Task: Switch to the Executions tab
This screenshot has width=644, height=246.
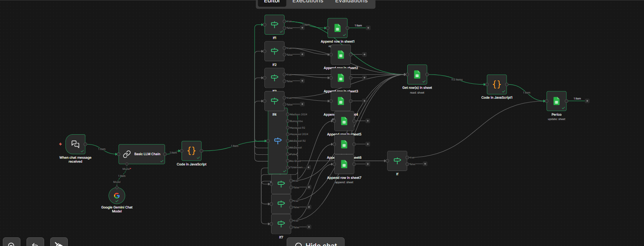Action: pyautogui.click(x=308, y=2)
